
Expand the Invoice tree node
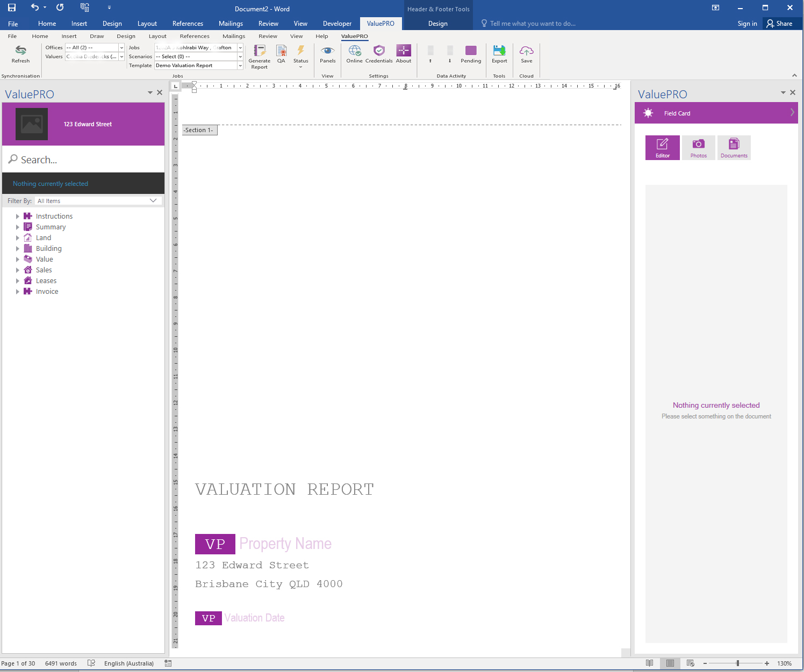(x=17, y=292)
